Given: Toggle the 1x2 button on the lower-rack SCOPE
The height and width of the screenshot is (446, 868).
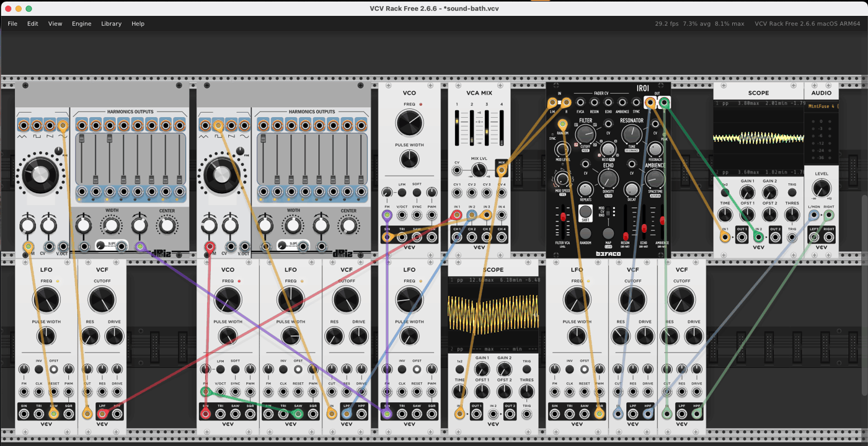Looking at the screenshot, I should coord(459,369).
